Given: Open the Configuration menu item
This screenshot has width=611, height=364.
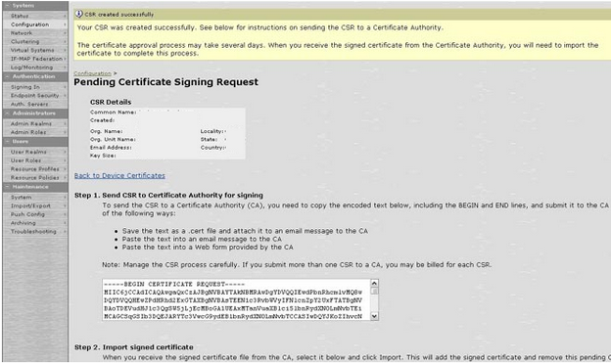Looking at the screenshot, I should tap(30, 24).
